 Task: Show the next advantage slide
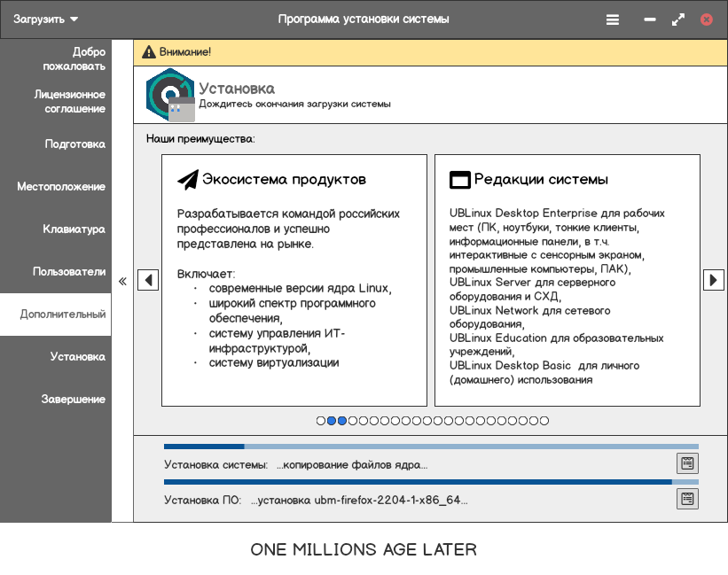[x=714, y=280]
